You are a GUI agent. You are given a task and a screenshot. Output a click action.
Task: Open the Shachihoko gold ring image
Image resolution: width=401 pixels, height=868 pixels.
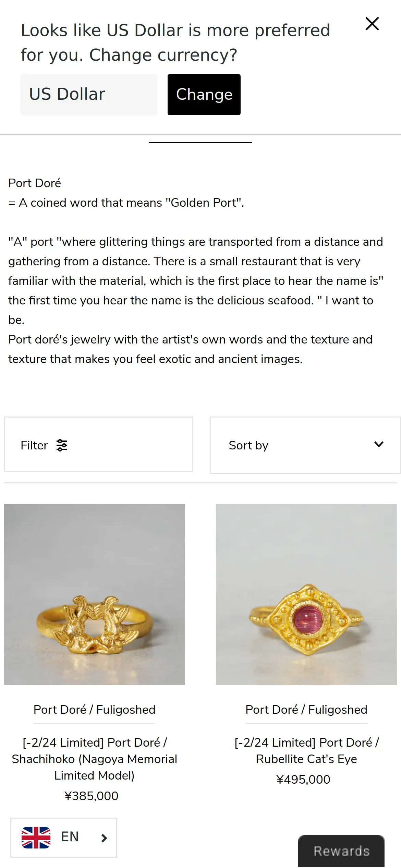click(95, 594)
